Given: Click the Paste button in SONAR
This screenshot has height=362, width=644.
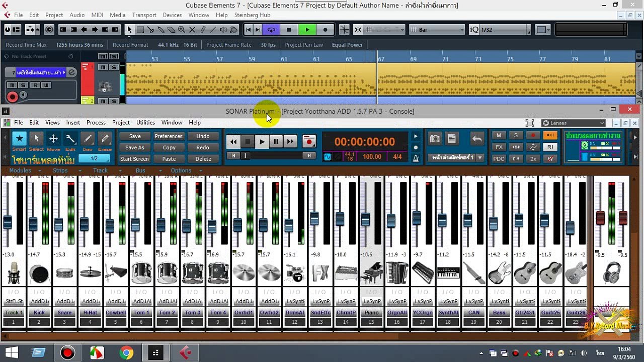Looking at the screenshot, I should (169, 159).
